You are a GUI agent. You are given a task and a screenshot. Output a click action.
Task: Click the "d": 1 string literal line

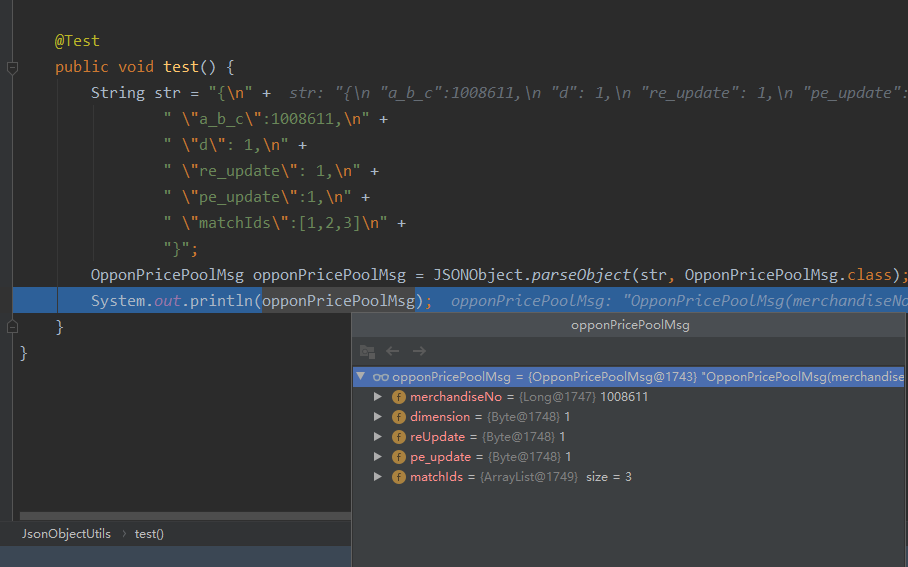(226, 145)
